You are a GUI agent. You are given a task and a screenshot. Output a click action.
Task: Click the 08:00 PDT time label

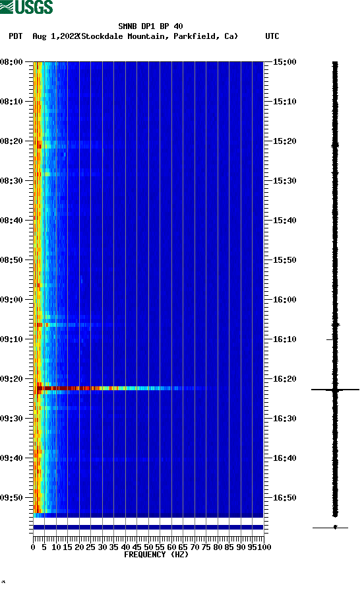pyautogui.click(x=12, y=61)
